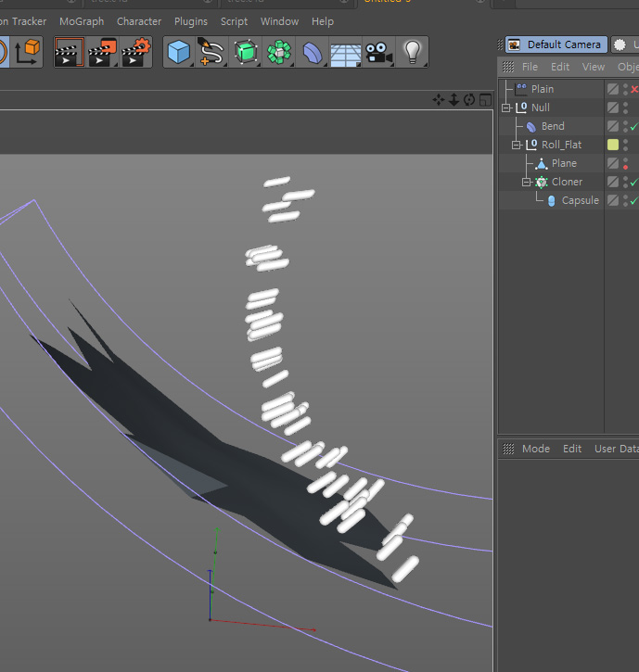
Task: Click the Plain layer swatch box
Action: click(613, 89)
